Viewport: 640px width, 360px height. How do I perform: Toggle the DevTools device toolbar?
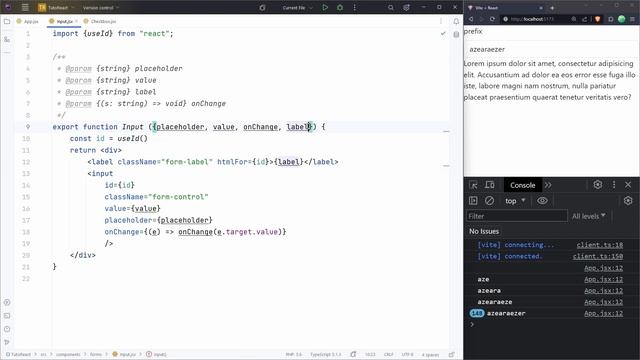489,185
